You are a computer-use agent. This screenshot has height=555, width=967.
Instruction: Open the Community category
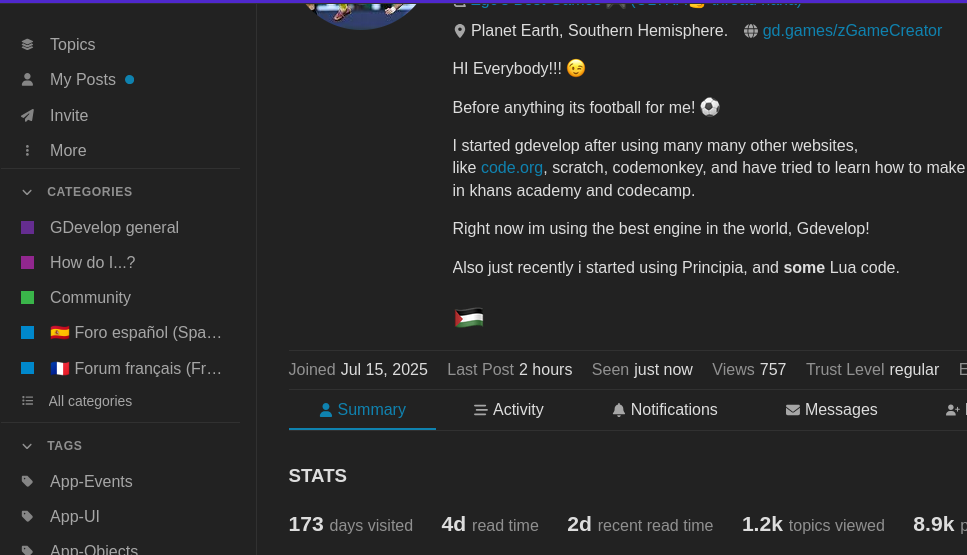tap(90, 298)
